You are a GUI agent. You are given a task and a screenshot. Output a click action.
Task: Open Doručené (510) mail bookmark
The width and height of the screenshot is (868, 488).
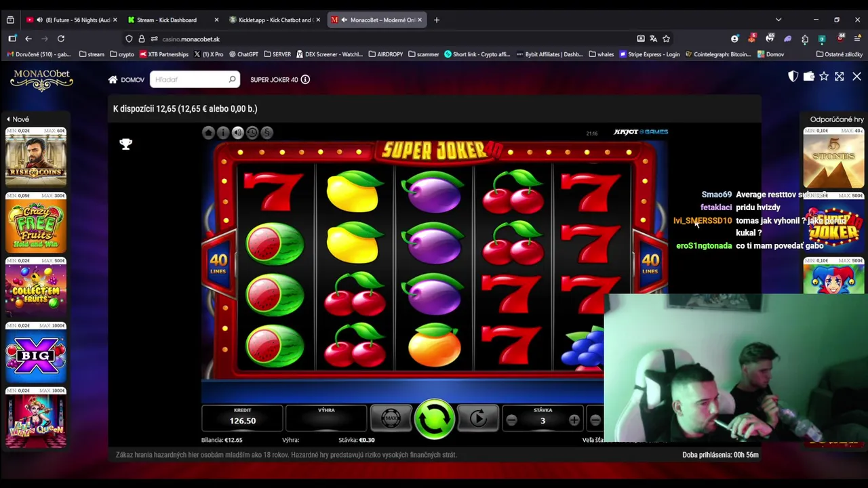(39, 54)
